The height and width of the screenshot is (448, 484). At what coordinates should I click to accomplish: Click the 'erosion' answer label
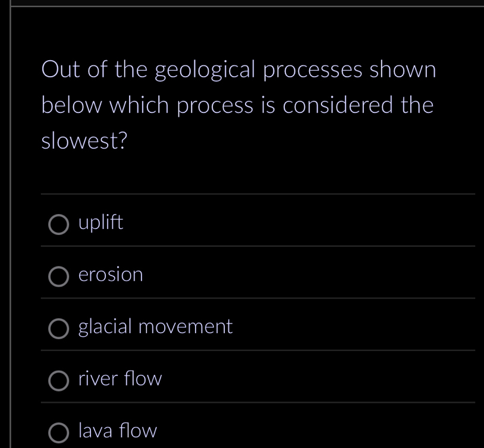coord(111,275)
